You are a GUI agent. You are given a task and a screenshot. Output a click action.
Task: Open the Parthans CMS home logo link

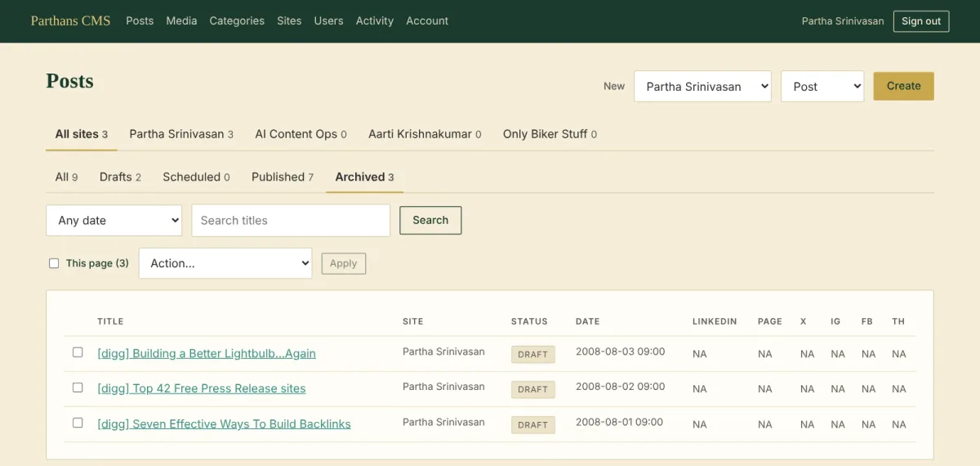tap(70, 20)
